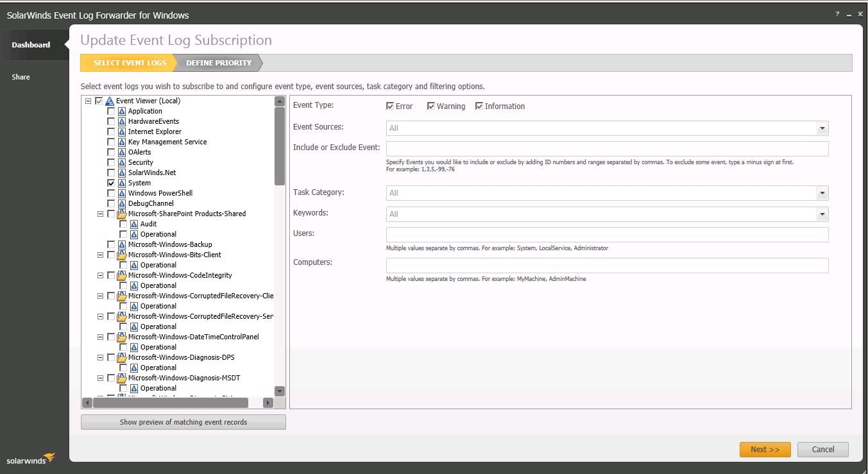Go to the Select Event Logs step

[130, 63]
